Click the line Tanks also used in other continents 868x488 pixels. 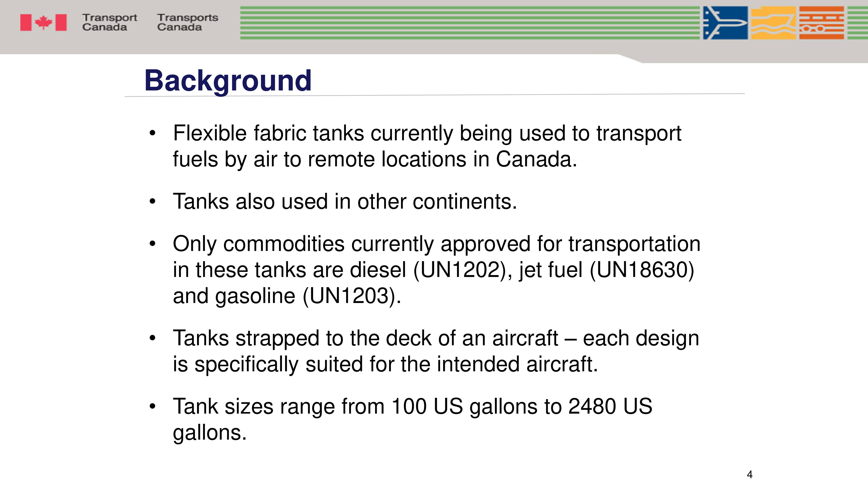click(345, 201)
